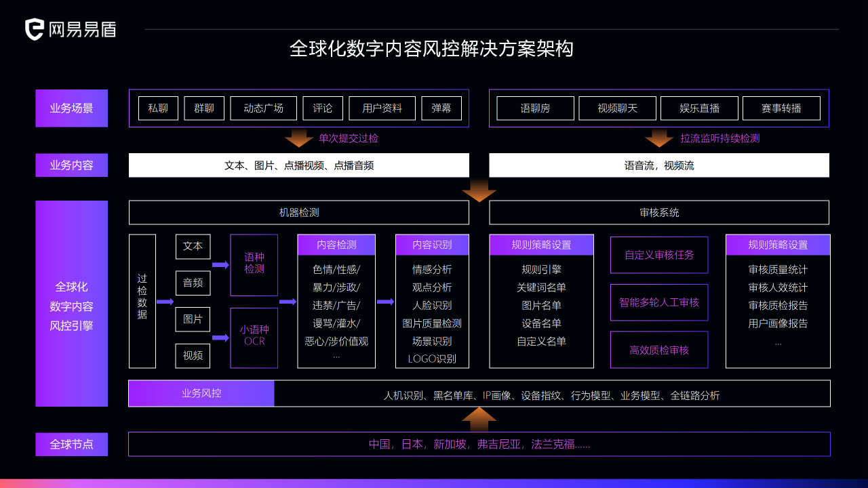Image resolution: width=868 pixels, height=488 pixels.
Task: Select the 暴力/涉政/ line
Action: tap(336, 287)
